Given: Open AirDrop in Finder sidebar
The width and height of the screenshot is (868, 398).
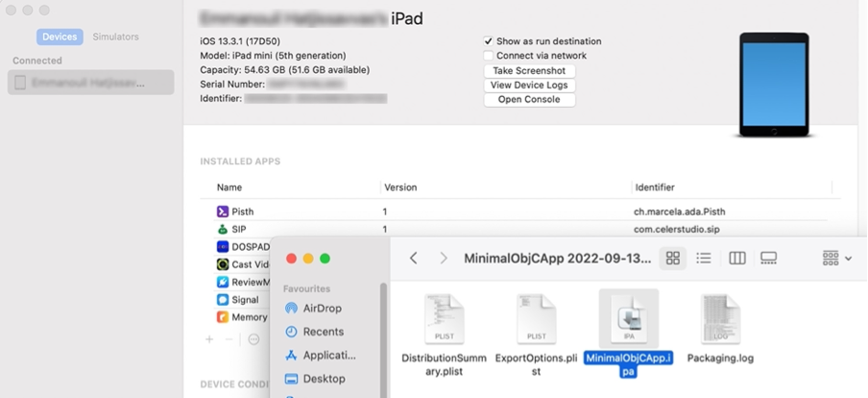Looking at the screenshot, I should (x=323, y=309).
